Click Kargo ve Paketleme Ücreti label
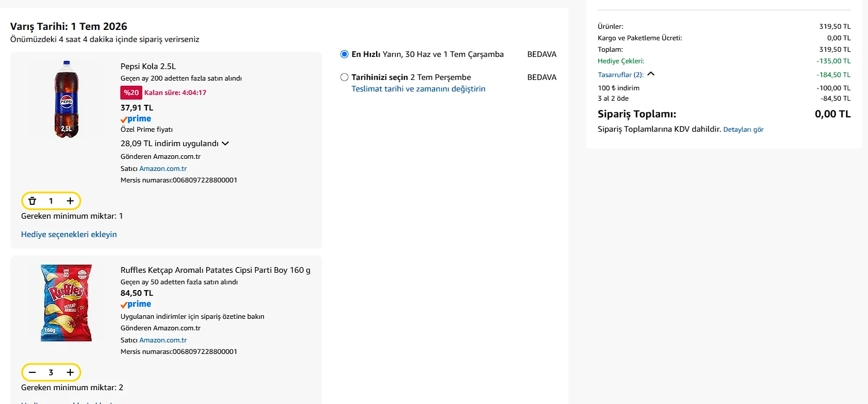The height and width of the screenshot is (404, 868). [x=640, y=38]
